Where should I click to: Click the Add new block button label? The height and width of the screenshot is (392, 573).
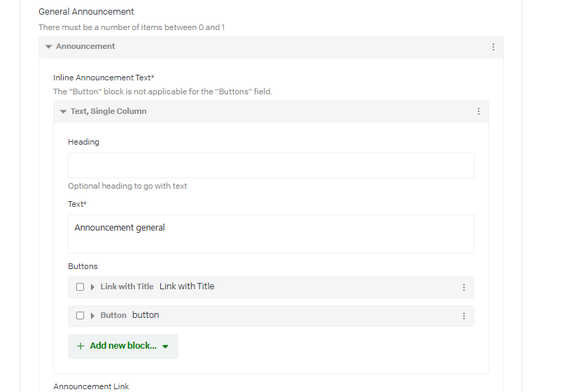tap(123, 346)
